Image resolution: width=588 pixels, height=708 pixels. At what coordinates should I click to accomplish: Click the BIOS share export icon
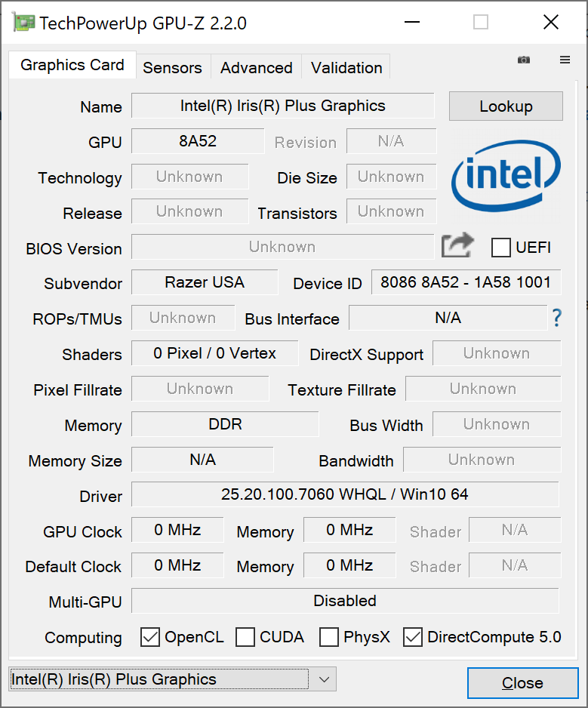tap(457, 245)
